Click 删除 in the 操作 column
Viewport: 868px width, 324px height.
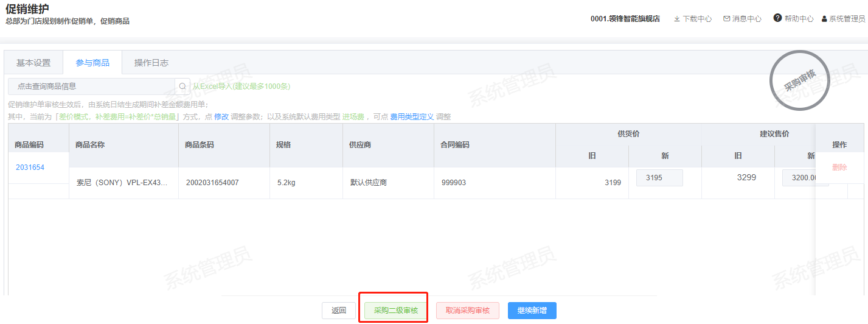[839, 167]
